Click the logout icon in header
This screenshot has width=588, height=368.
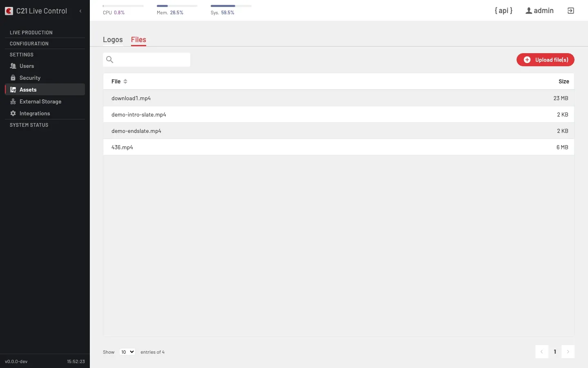(x=571, y=11)
